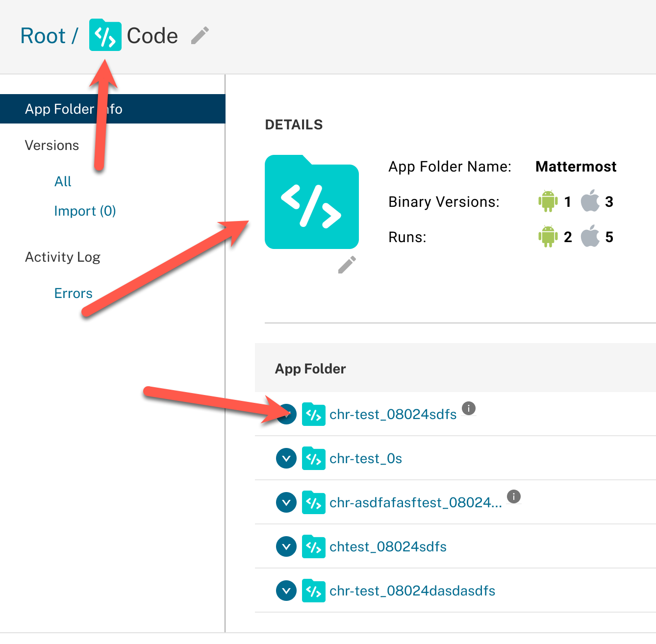Open the chtest_08024sdfs app folder link
Image resolution: width=656 pixels, height=644 pixels.
click(x=388, y=547)
